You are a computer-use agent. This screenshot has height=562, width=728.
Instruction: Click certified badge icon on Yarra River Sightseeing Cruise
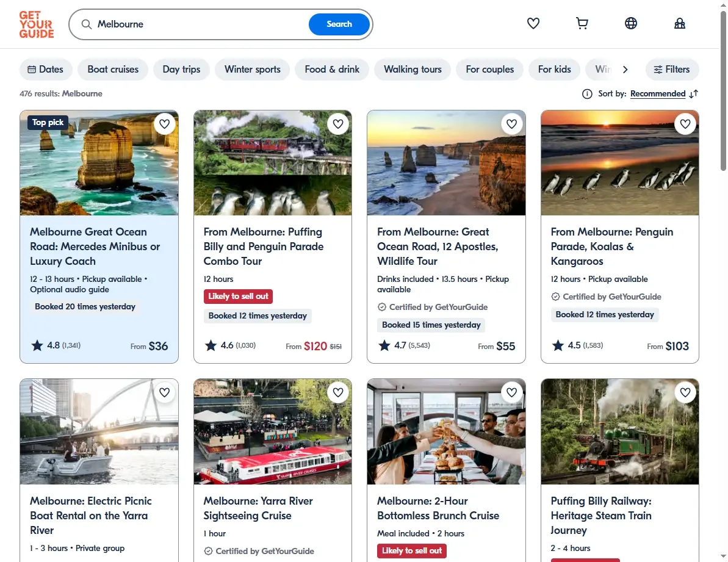tap(208, 551)
